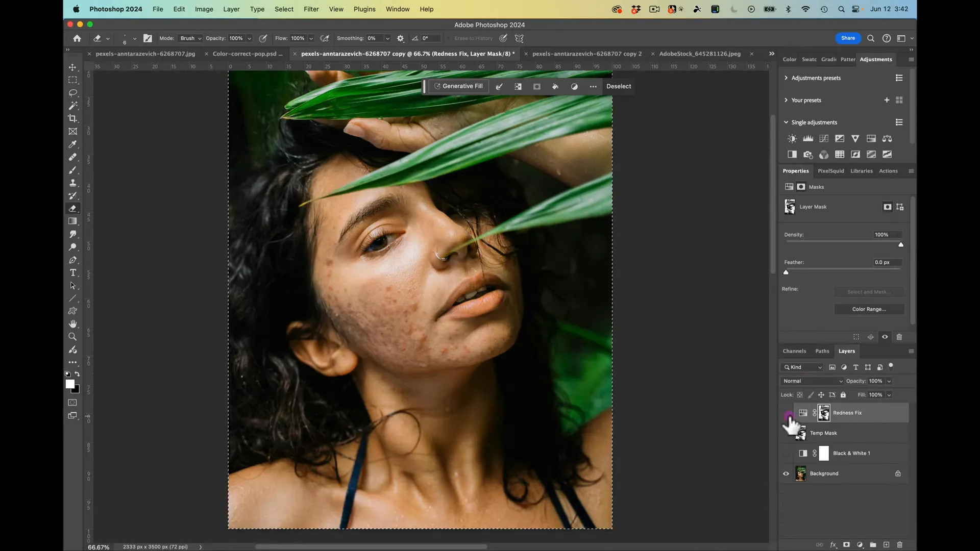Screen dimensions: 980x551
Task: Toggle lock position icon
Action: [821, 395]
